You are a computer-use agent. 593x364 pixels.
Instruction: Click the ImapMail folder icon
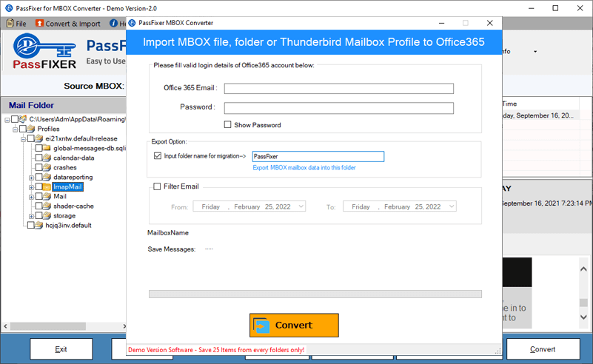pos(47,186)
